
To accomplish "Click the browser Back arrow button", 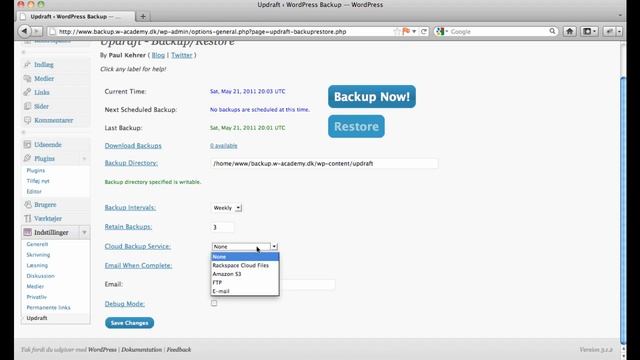I will click(24, 31).
